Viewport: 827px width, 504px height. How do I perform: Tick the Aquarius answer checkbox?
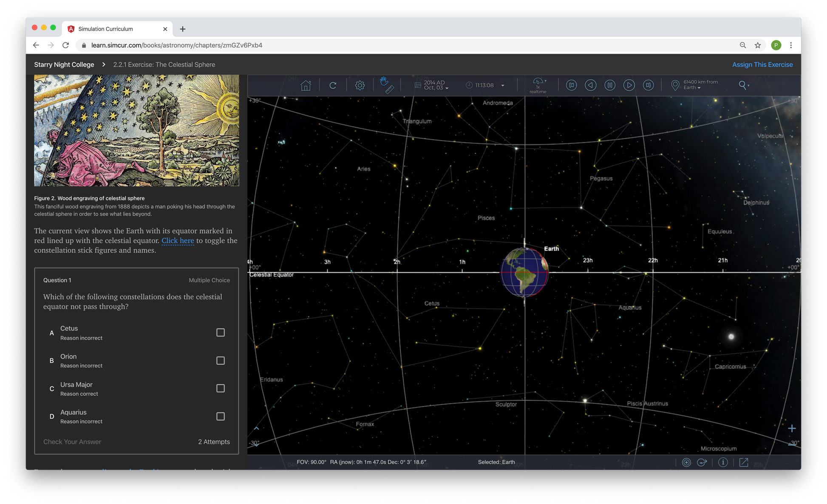coord(220,417)
